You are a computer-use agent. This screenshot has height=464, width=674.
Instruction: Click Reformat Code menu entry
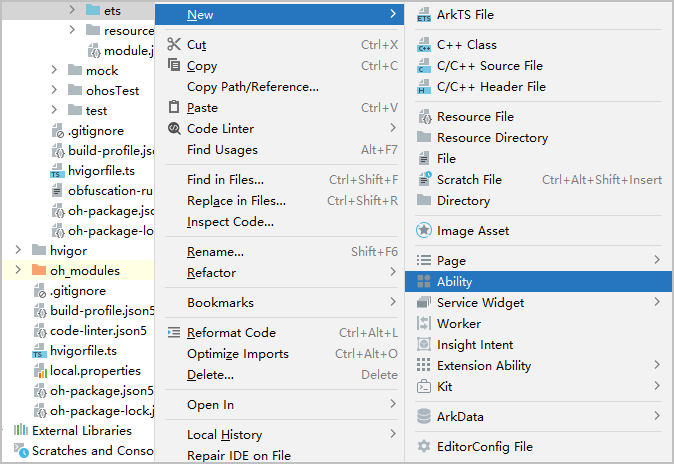[x=231, y=333]
